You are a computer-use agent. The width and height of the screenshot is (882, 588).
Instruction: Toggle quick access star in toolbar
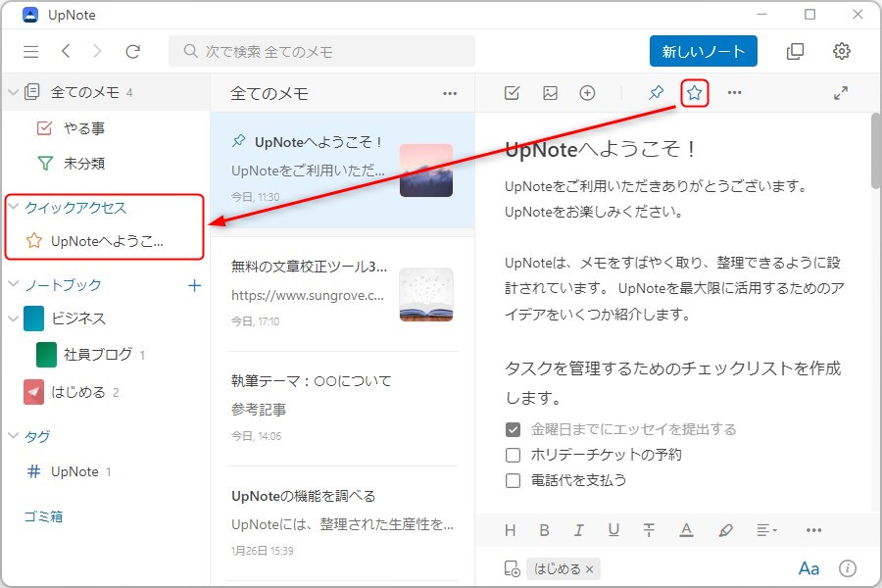click(x=694, y=93)
